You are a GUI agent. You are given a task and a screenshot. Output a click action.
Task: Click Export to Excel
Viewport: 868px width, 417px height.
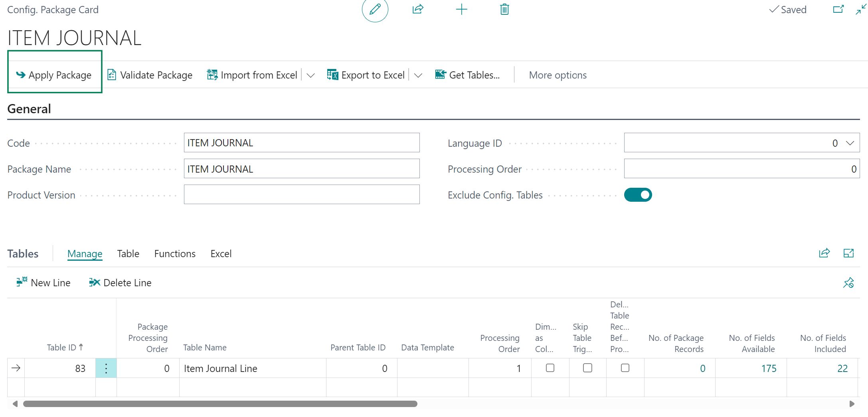(x=366, y=75)
